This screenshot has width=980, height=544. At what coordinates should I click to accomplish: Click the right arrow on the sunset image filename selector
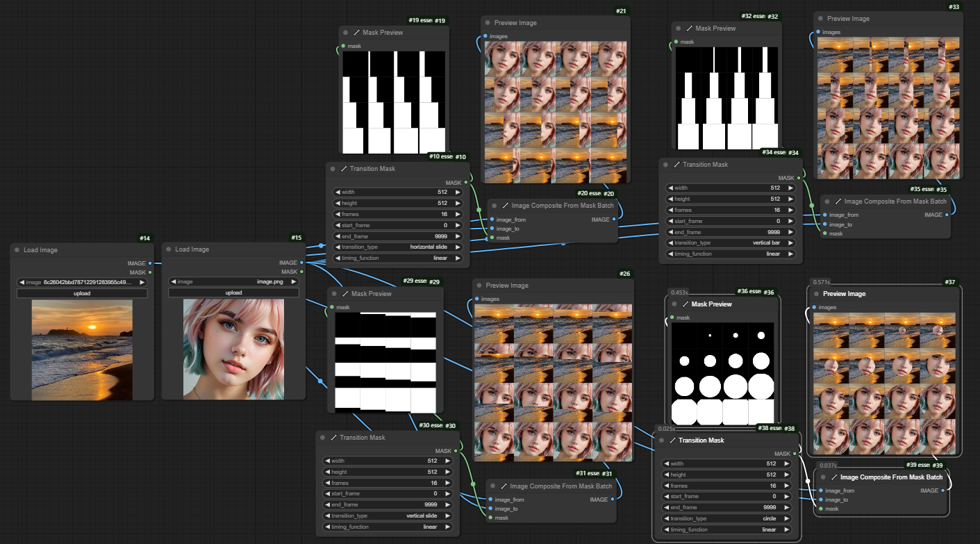142,282
